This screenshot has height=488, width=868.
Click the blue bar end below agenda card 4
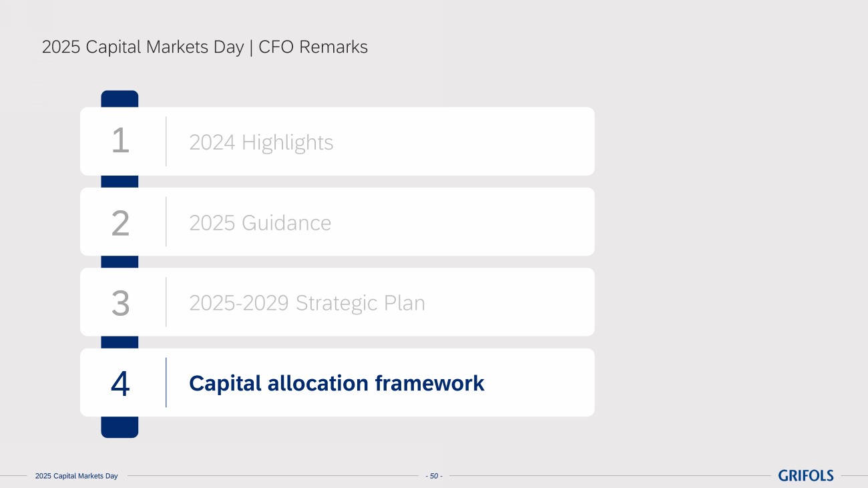point(120,427)
